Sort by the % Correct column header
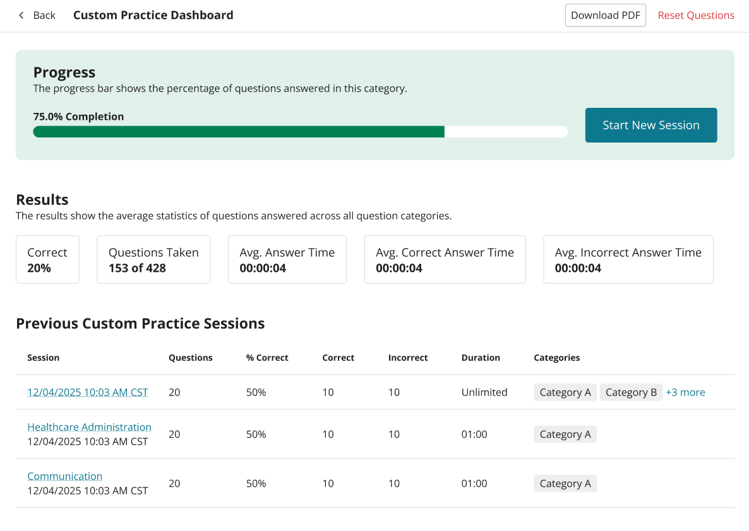Viewport: 749px width, 531px height. point(267,358)
